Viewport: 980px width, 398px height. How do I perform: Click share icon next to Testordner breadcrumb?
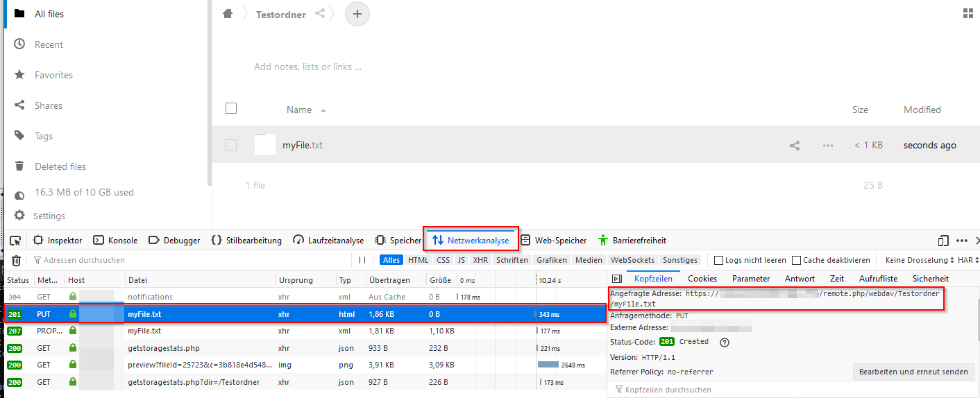[320, 14]
